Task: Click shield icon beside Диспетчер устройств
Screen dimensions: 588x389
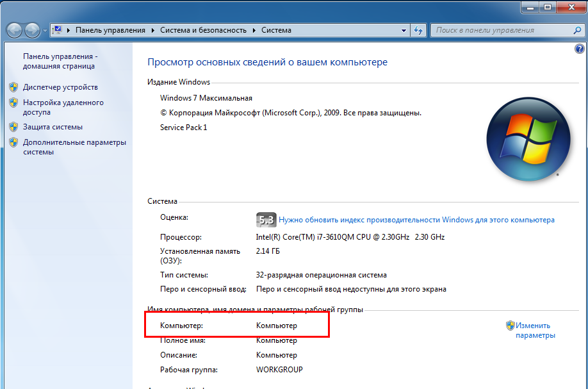Action: coord(13,87)
